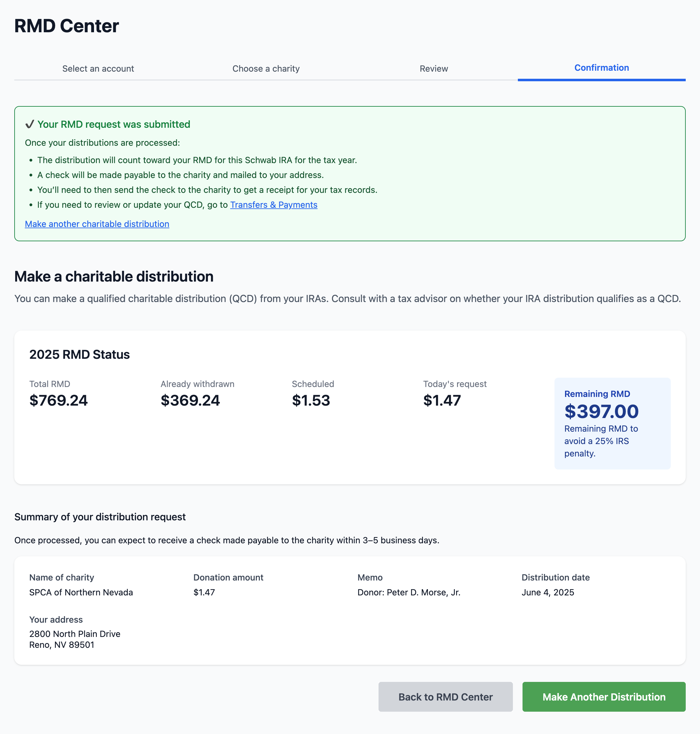700x734 pixels.
Task: Open the Select an account step
Action: click(98, 69)
